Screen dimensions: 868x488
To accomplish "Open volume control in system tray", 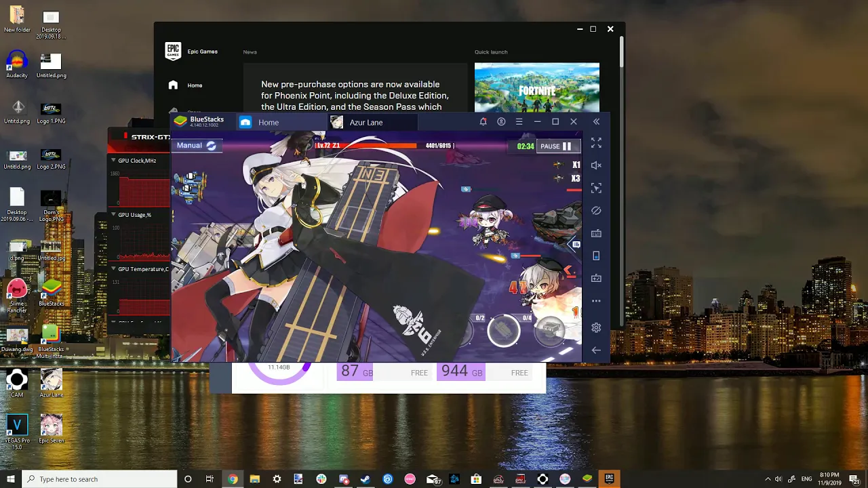I will click(x=778, y=479).
